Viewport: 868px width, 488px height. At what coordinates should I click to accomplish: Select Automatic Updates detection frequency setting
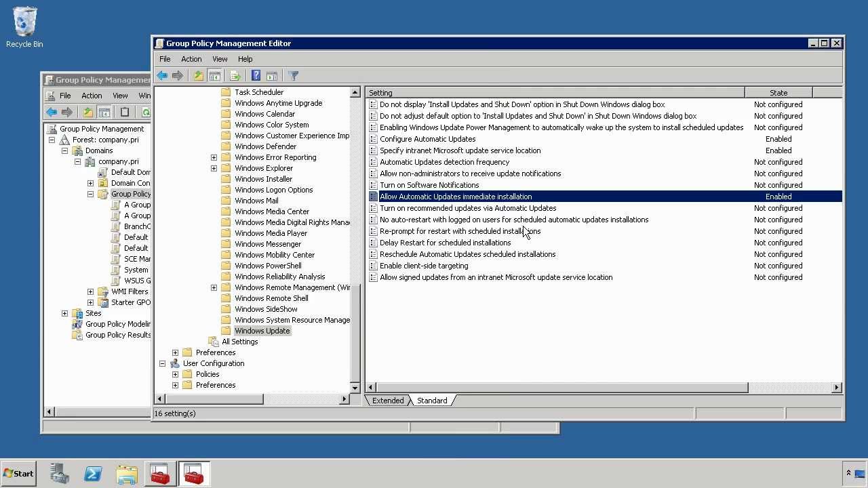click(x=444, y=162)
